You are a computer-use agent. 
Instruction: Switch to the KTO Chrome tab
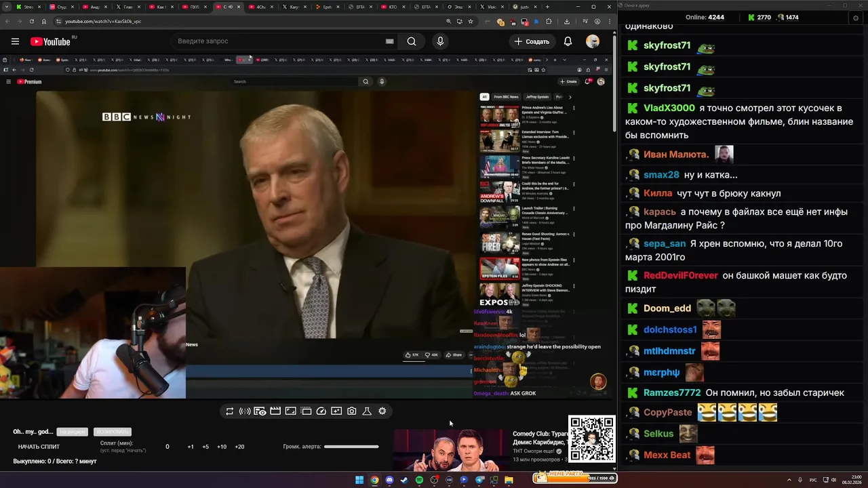(x=393, y=7)
